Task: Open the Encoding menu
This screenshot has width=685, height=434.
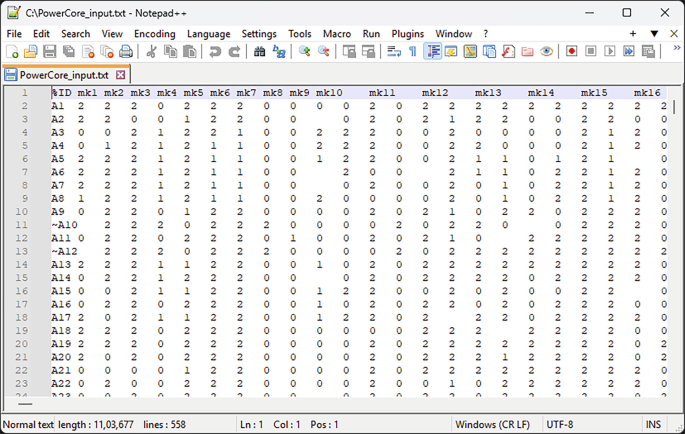Action: [x=154, y=34]
